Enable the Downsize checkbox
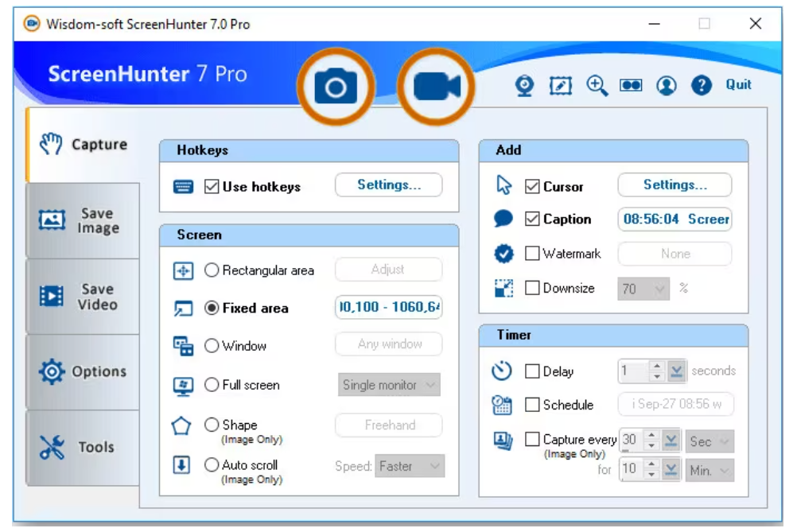 [x=532, y=288]
